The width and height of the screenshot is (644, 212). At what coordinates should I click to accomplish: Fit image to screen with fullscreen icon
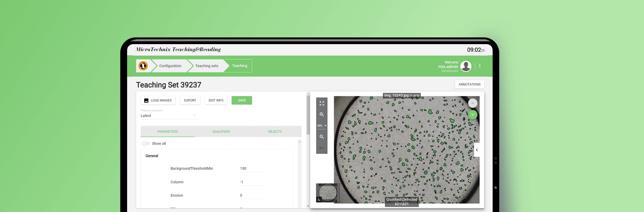coord(322,103)
